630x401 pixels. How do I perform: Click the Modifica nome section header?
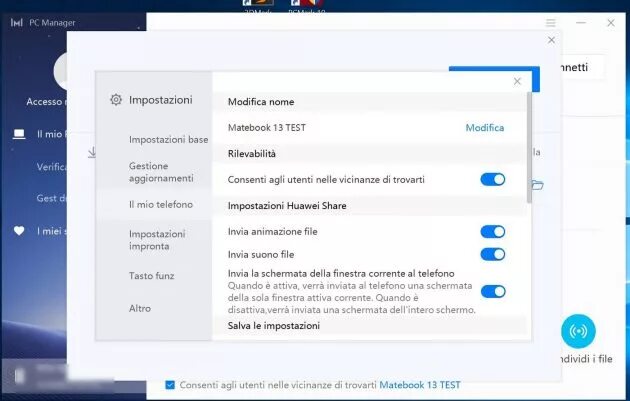261,102
